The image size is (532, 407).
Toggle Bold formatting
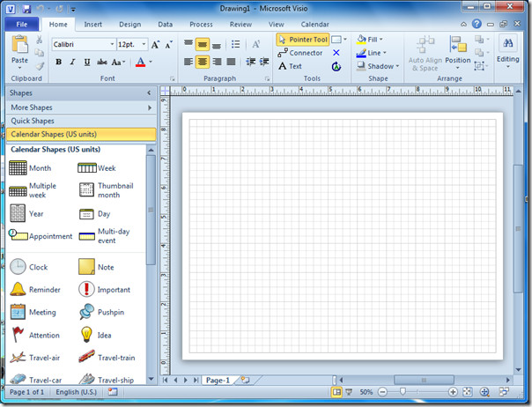59,62
